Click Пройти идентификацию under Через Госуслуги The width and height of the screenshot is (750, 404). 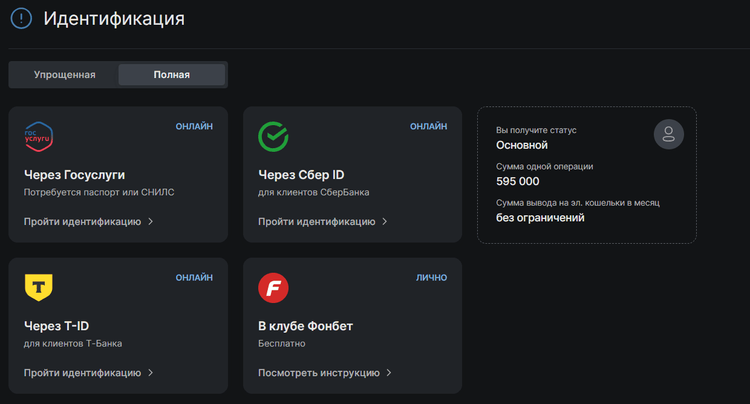(82, 221)
